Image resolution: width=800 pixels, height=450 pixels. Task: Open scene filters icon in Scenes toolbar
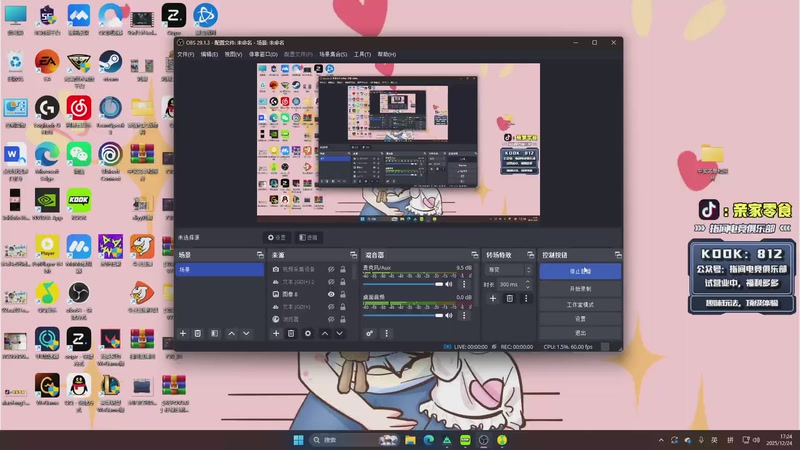214,333
